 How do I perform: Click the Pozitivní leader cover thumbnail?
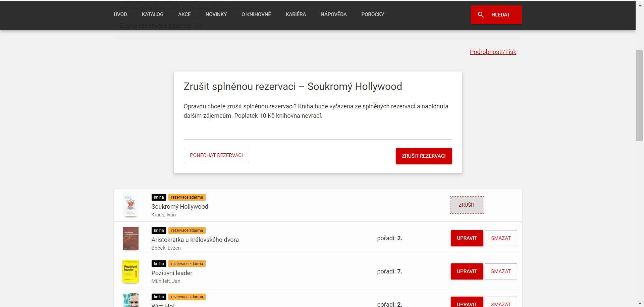[x=130, y=271]
